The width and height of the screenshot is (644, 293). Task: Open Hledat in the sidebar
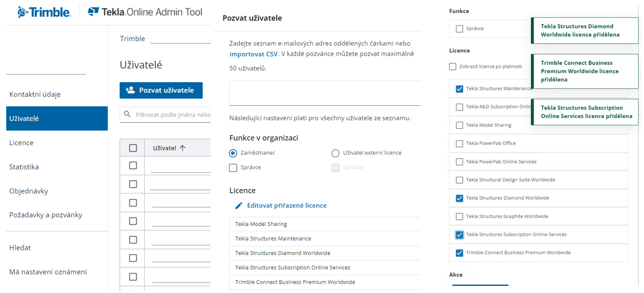tap(20, 248)
